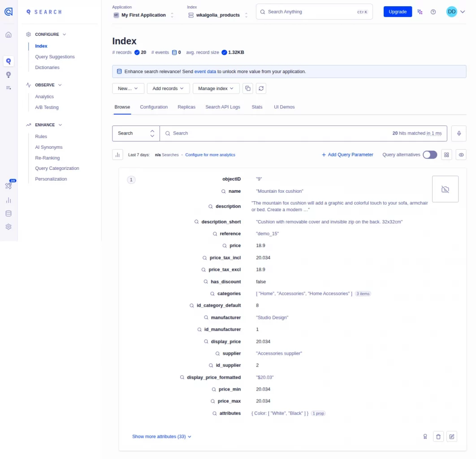
Task: Expand the Add records dropdown
Action: (x=168, y=88)
